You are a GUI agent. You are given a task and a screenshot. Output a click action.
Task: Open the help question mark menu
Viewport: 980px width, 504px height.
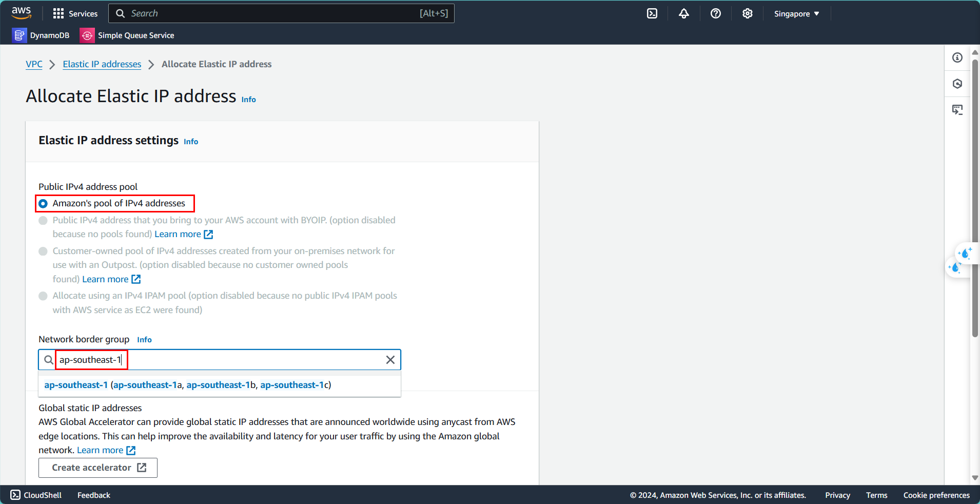pos(716,13)
